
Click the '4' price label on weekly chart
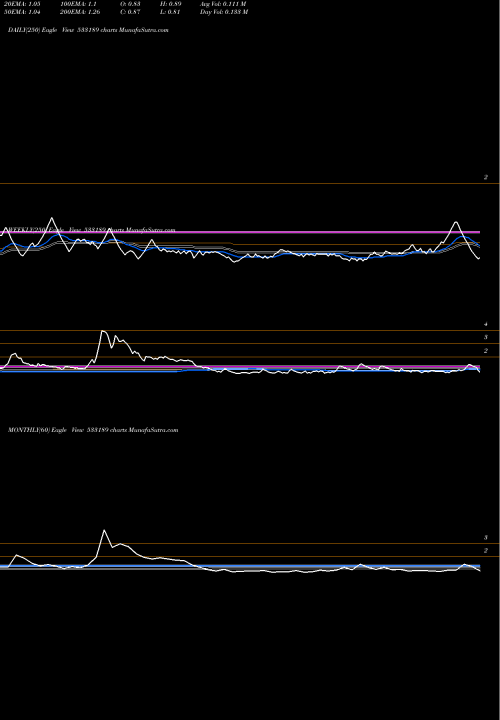click(x=486, y=324)
